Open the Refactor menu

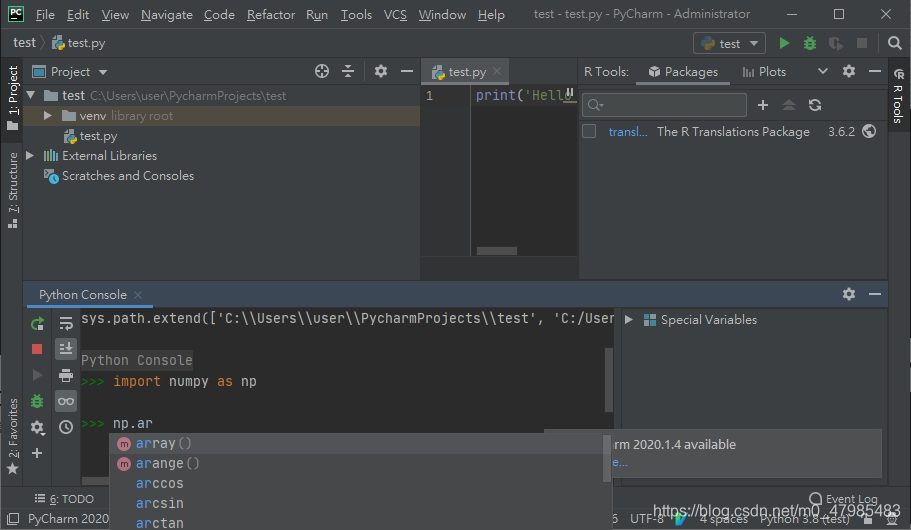pos(271,15)
